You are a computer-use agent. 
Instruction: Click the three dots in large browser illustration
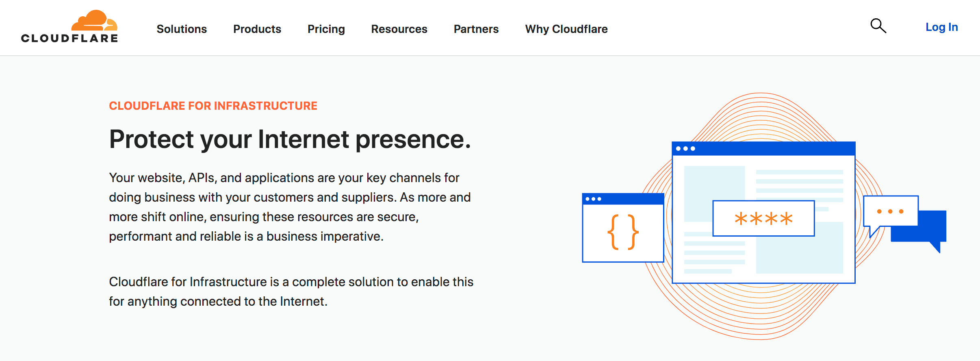point(685,149)
